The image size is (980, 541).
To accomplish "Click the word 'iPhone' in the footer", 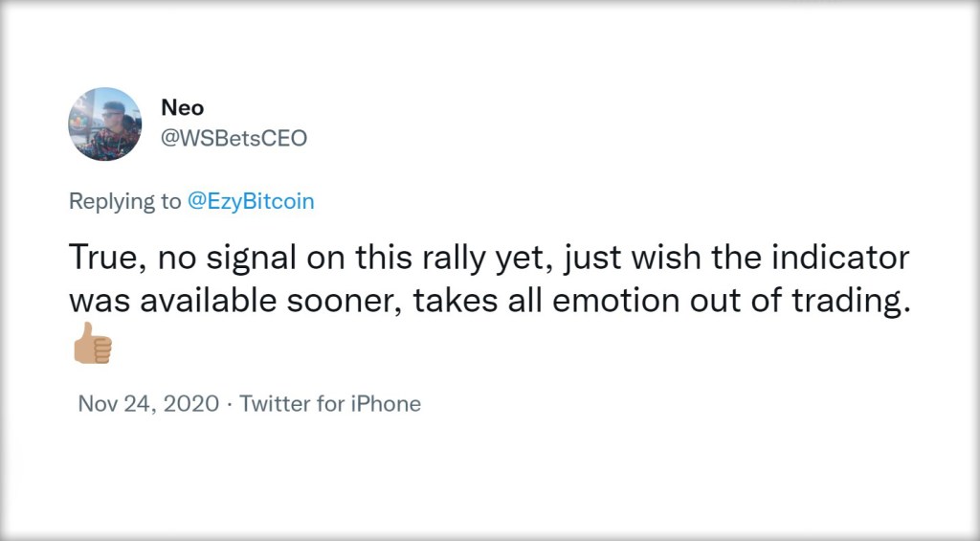I will (x=385, y=403).
